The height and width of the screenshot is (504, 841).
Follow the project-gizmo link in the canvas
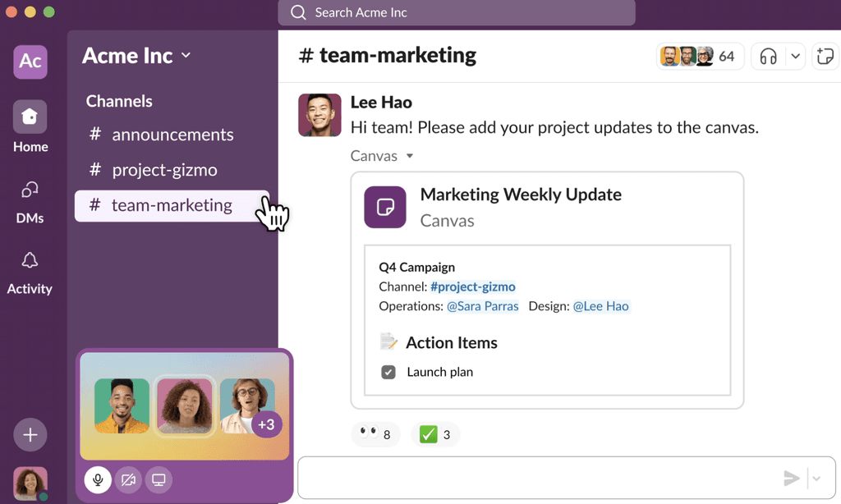coord(472,286)
